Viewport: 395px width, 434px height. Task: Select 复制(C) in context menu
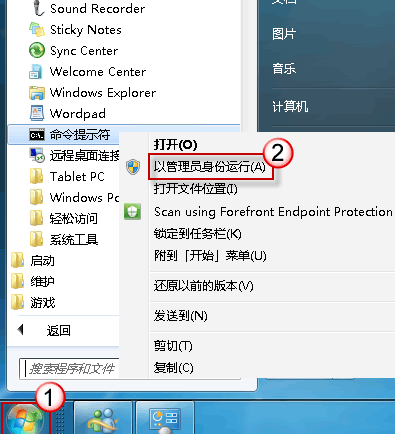point(173,368)
